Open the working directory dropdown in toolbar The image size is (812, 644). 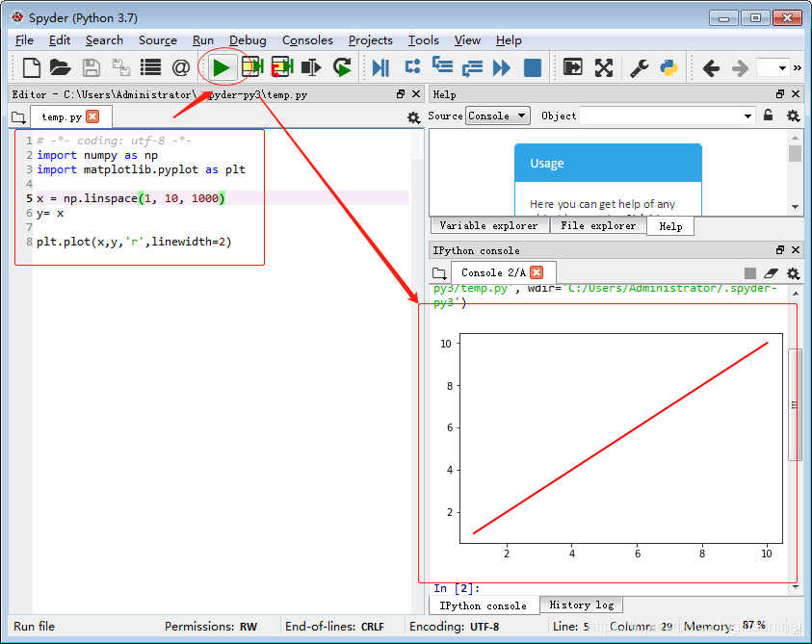[x=773, y=67]
